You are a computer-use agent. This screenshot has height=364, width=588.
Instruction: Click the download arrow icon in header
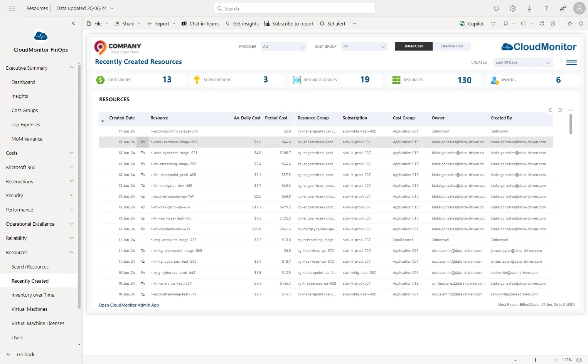[x=529, y=8]
